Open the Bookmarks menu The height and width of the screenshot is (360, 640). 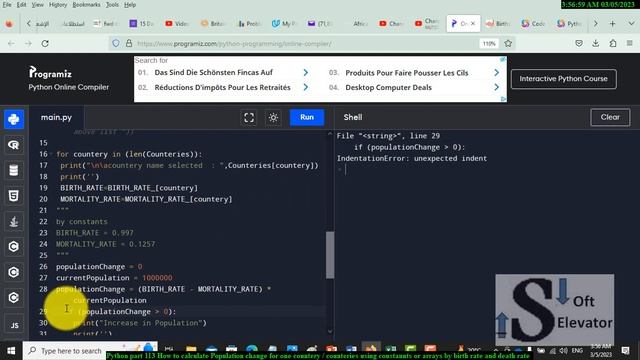pos(86,5)
